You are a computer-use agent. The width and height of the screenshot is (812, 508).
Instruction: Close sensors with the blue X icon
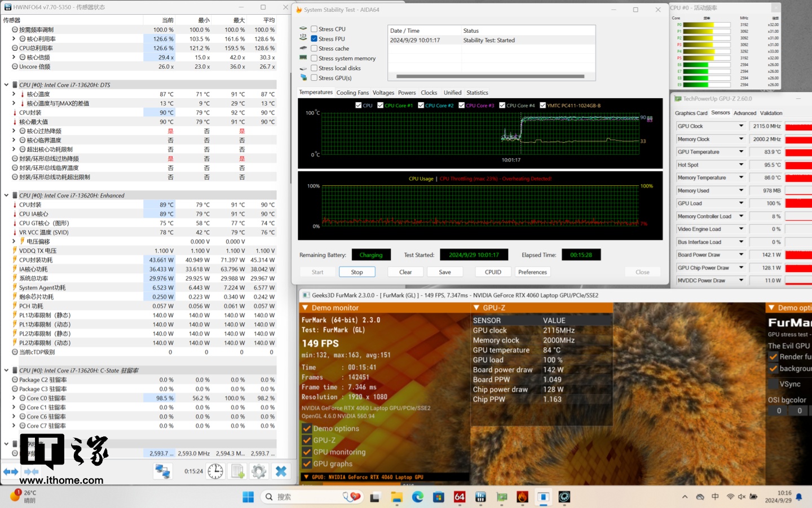pyautogui.click(x=281, y=471)
